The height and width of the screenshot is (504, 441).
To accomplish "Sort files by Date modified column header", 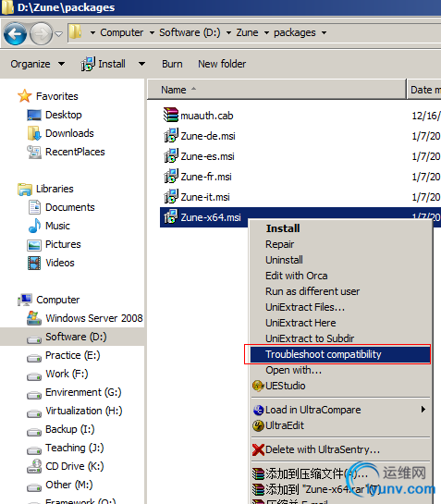I will (x=424, y=90).
